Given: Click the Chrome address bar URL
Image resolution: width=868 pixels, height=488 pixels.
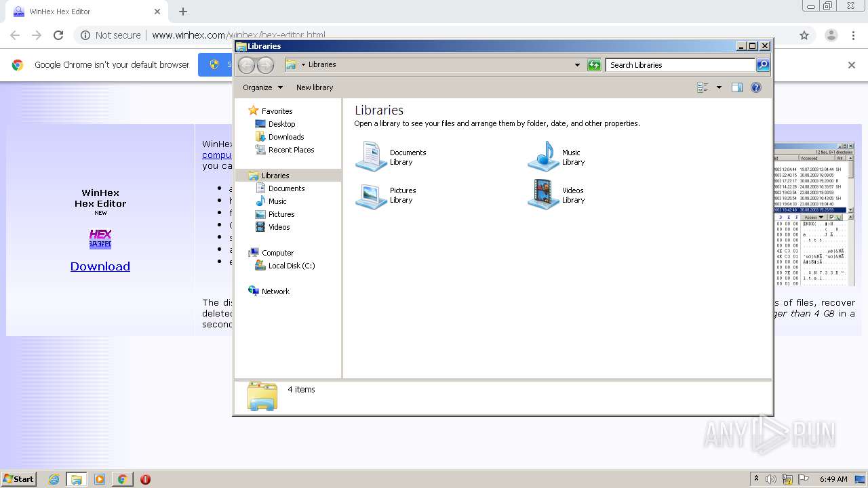Looking at the screenshot, I should click(238, 35).
